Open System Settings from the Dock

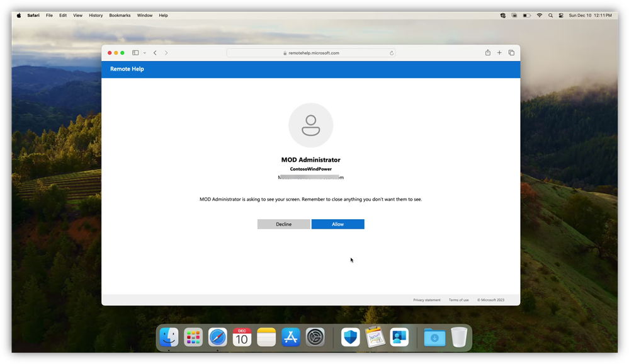[x=315, y=337]
